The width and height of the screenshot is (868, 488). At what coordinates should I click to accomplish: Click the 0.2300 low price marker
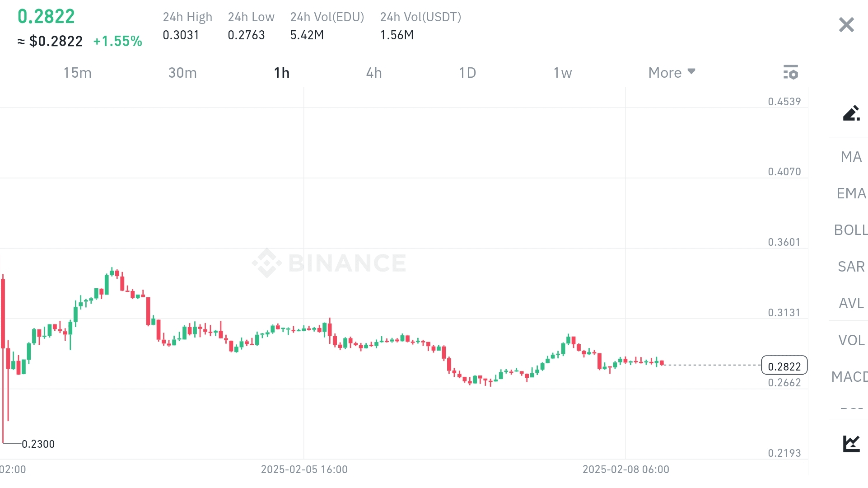point(38,444)
